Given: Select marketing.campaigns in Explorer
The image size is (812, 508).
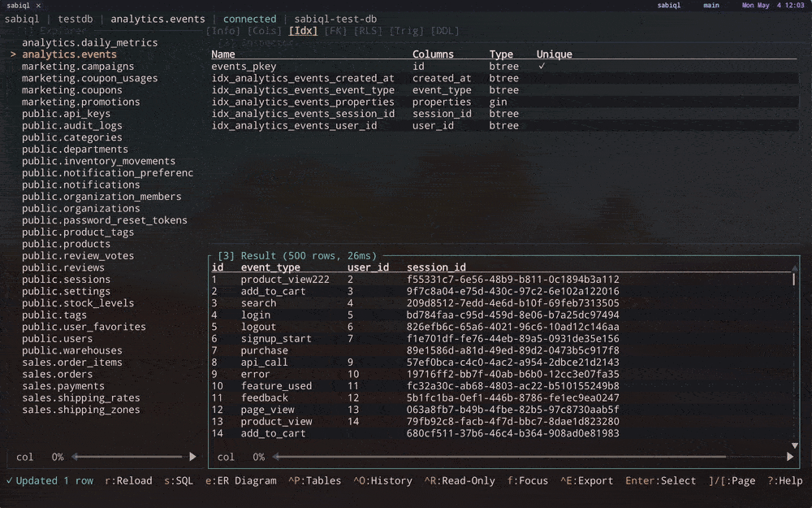Looking at the screenshot, I should tap(78, 67).
